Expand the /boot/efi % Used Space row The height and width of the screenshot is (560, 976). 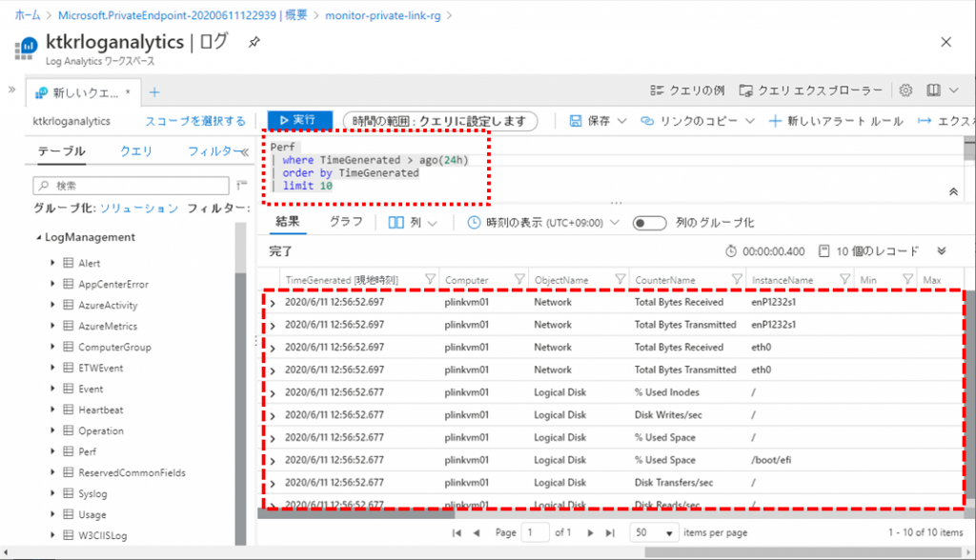pyautogui.click(x=272, y=461)
